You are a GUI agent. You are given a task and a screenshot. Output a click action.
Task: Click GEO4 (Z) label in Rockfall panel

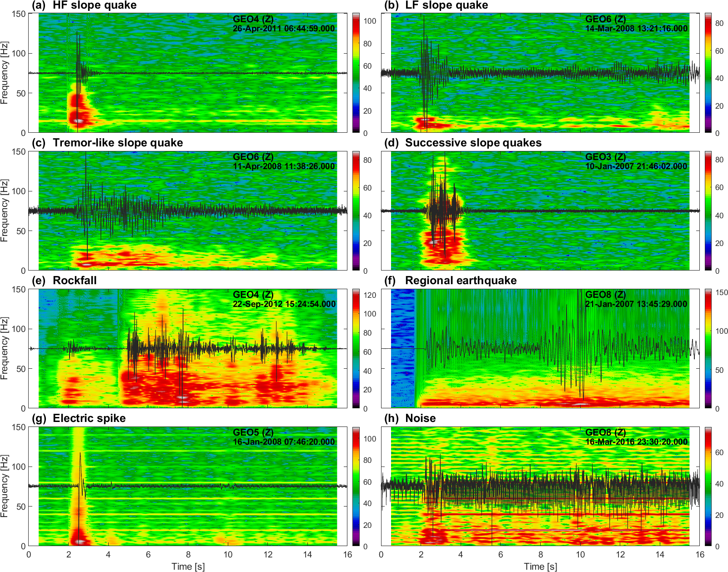(253, 295)
